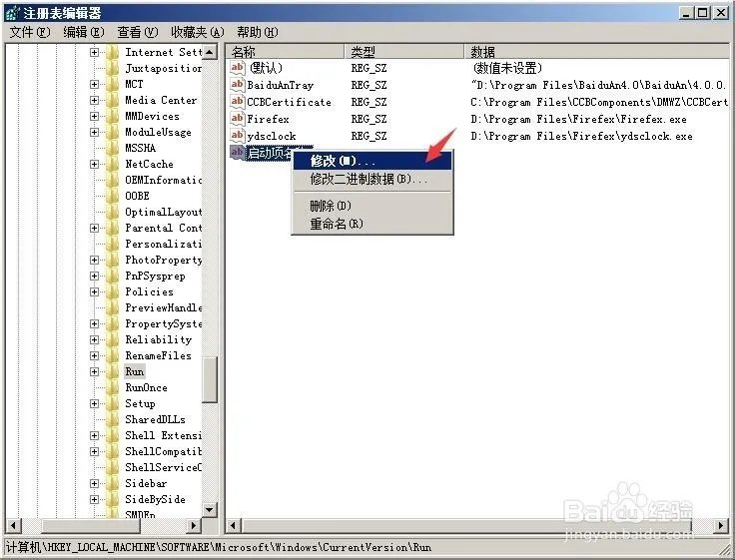Choose 修改二进制数据(B)... in context menu
Viewport: 735px width, 560px height.
[372, 179]
